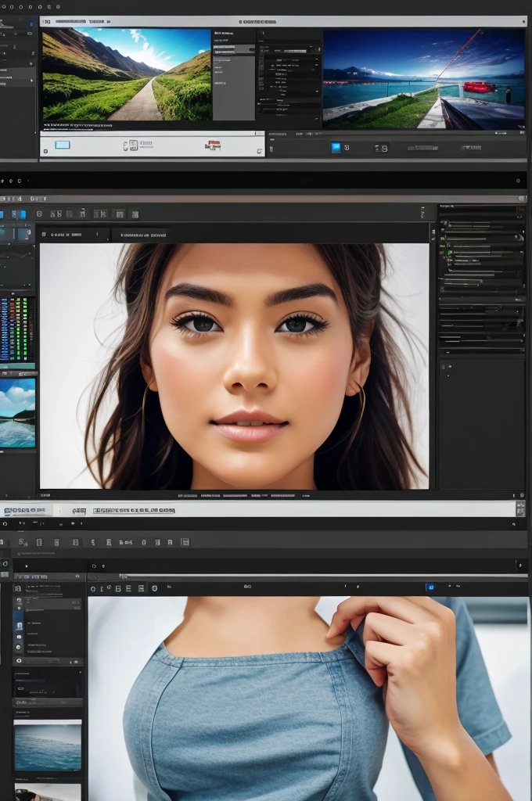The height and width of the screenshot is (801, 532).
Task: Select the highlighted row in the gray list panel
Action: tap(234, 49)
